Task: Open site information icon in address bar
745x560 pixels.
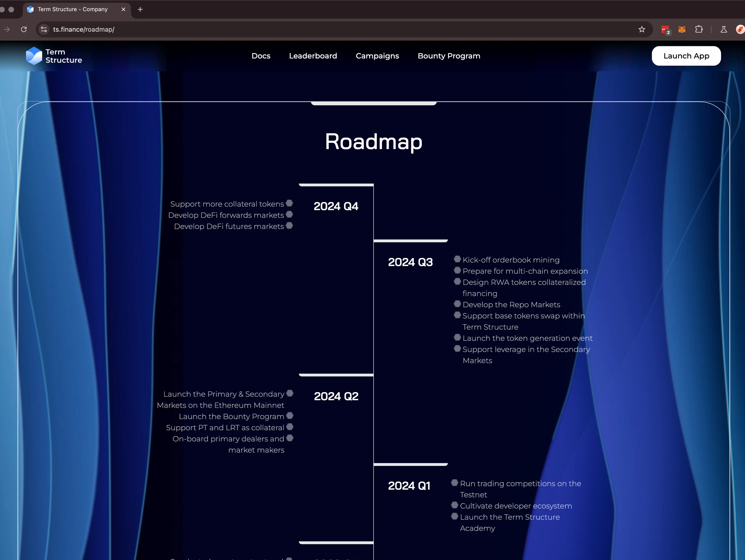Action: [x=44, y=29]
